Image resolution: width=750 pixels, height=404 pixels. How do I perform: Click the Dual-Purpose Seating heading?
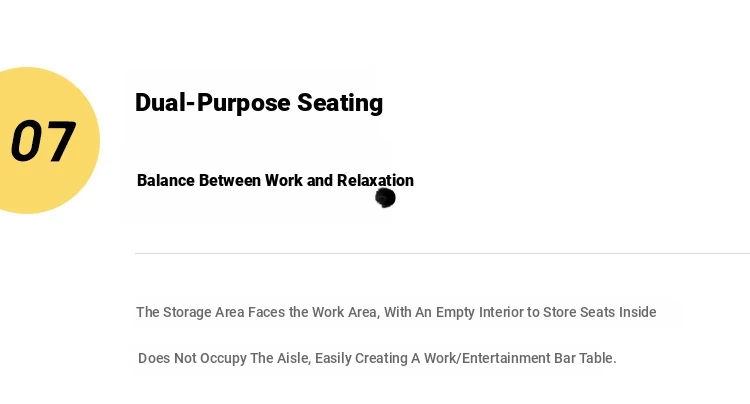point(259,103)
